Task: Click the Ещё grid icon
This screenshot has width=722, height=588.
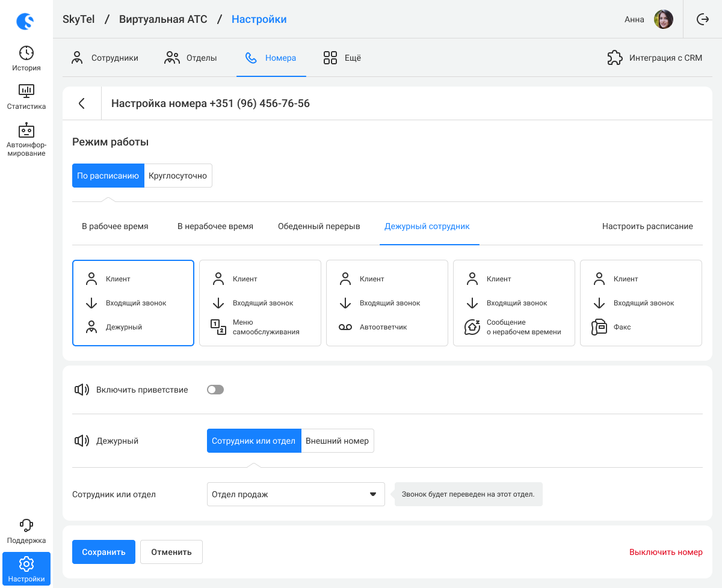Action: tap(330, 58)
